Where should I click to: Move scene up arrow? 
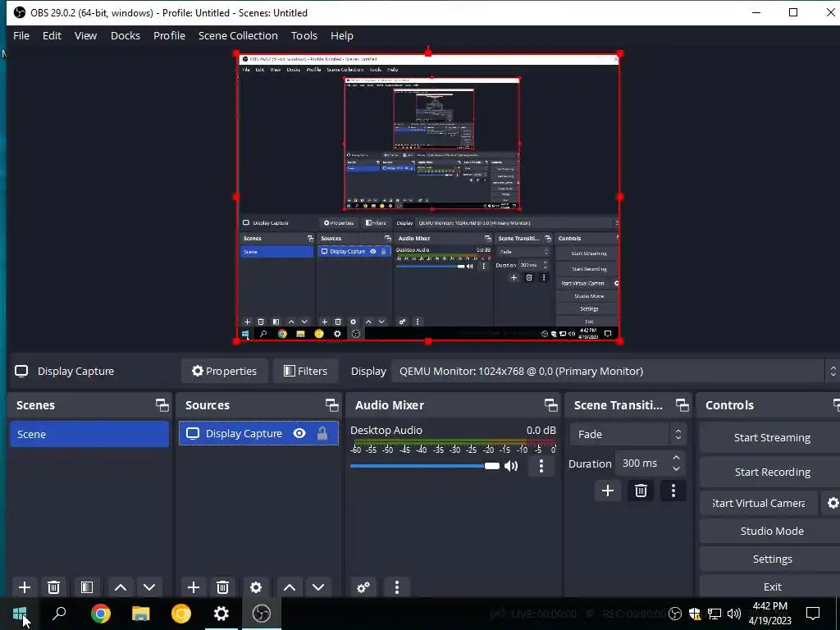[121, 587]
